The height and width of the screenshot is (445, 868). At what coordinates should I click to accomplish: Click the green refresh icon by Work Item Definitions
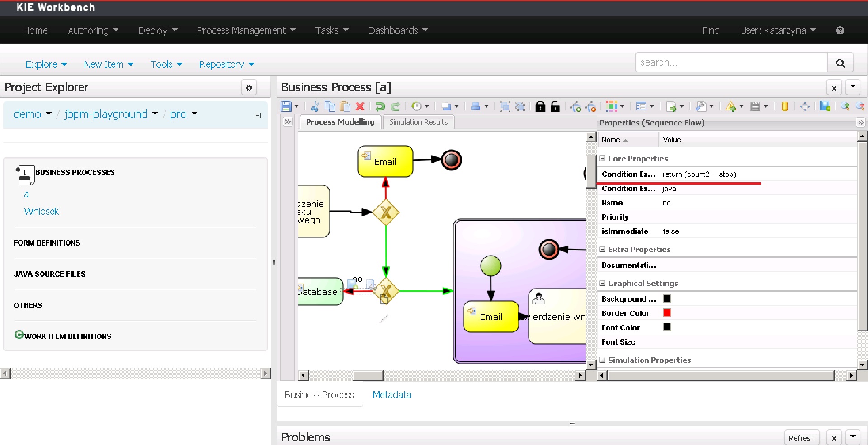[19, 335]
